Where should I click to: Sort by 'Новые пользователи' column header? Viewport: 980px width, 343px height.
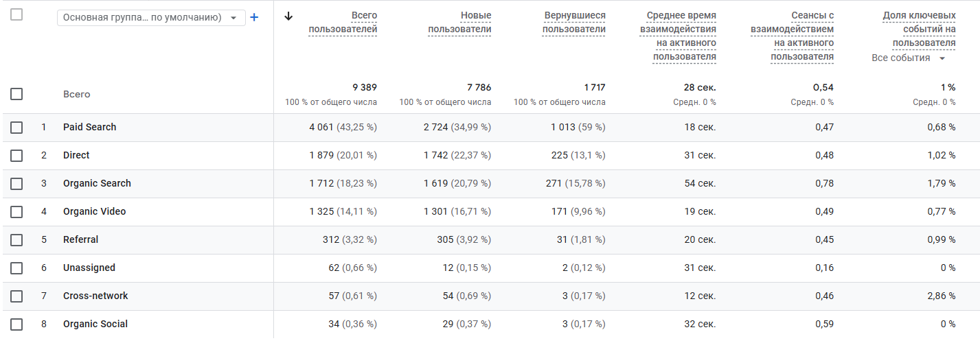pyautogui.click(x=459, y=23)
